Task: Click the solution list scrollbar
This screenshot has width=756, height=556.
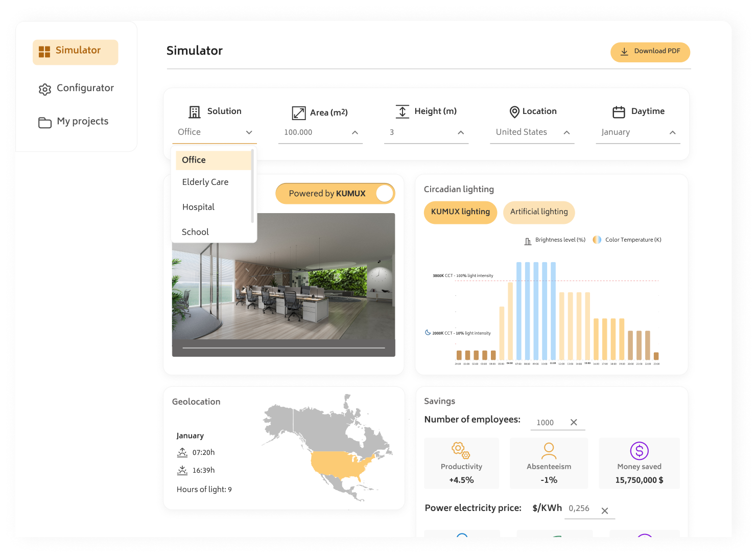Action: pyautogui.click(x=252, y=186)
